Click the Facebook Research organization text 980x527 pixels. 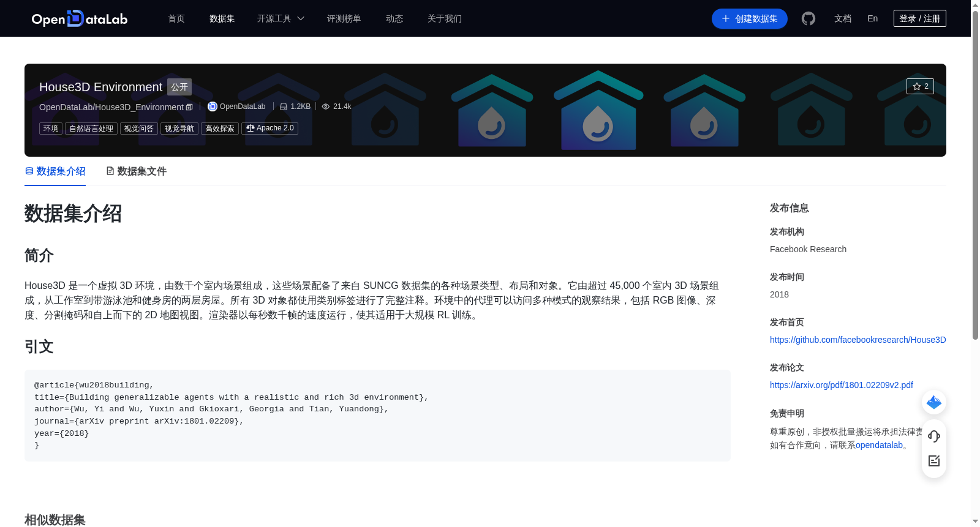click(808, 249)
